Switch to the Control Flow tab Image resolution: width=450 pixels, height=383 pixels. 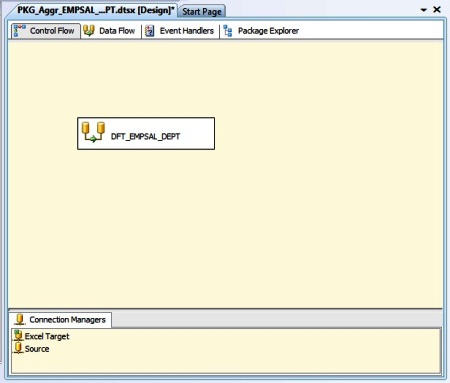coord(46,31)
